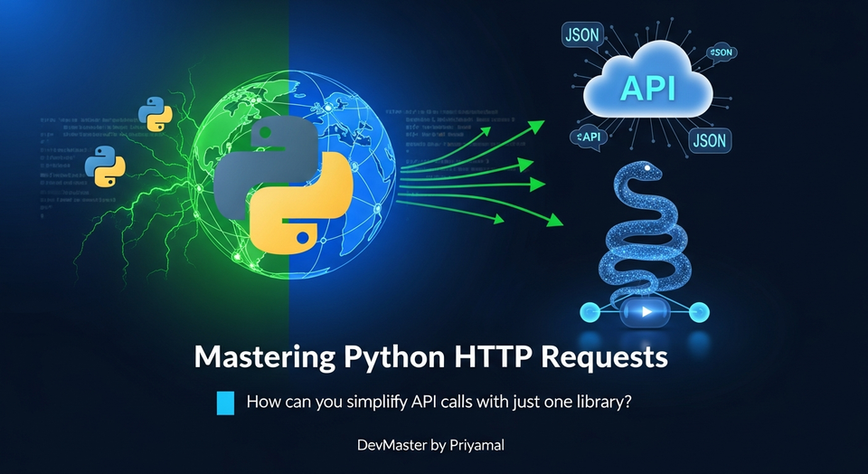Click the blue square beside the subtitle

pos(225,403)
